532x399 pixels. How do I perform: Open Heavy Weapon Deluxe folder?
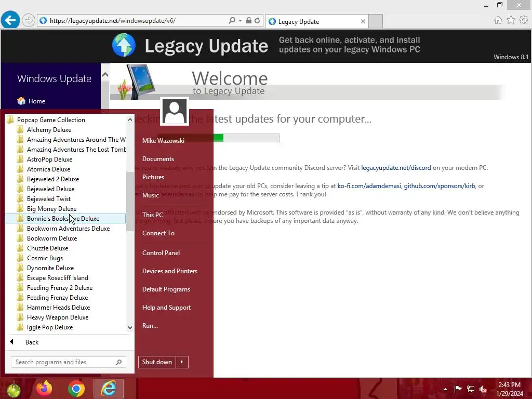65,317
